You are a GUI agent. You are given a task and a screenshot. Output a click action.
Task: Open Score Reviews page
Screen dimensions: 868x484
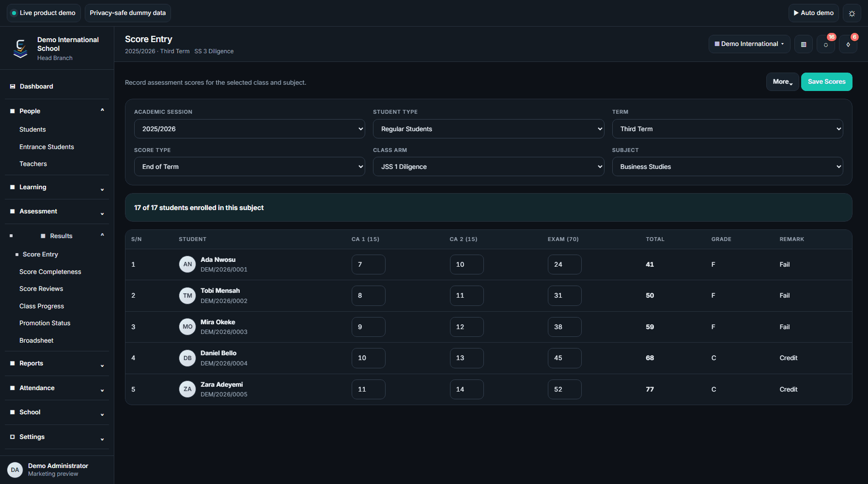(x=41, y=289)
